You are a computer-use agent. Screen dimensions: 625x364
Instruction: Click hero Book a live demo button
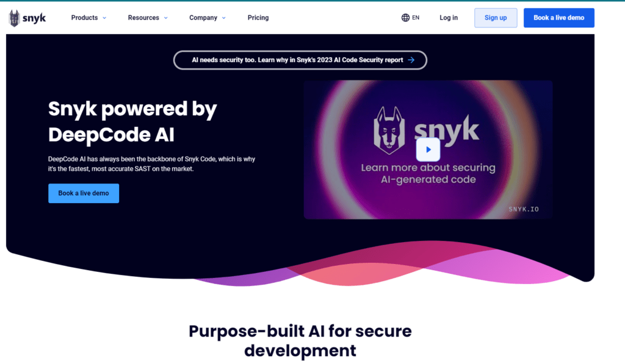tap(84, 193)
